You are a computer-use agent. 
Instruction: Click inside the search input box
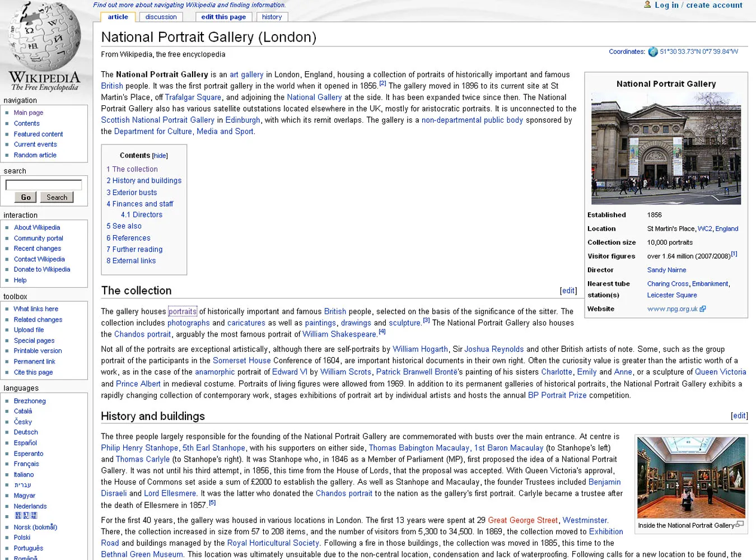point(43,184)
